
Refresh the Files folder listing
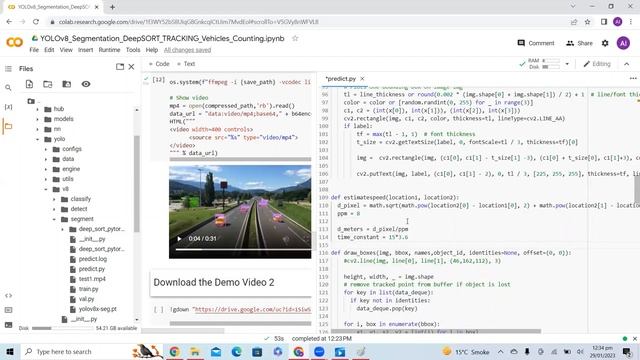48,84
